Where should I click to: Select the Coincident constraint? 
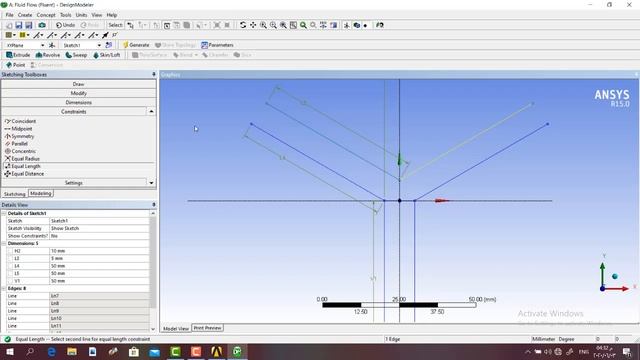(20, 121)
